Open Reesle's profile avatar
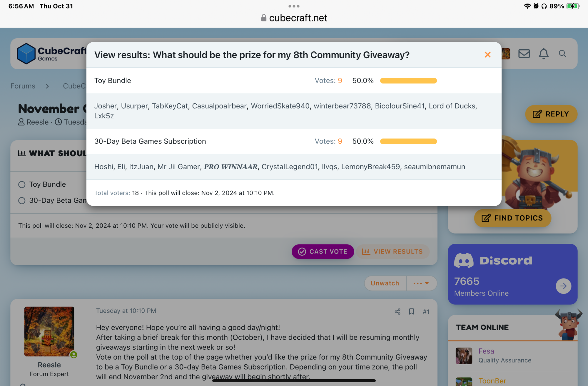 [x=49, y=331]
